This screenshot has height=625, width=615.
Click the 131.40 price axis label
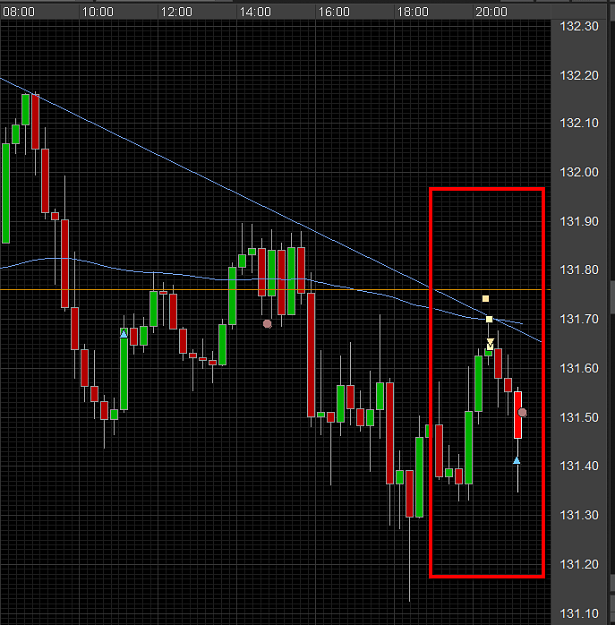point(579,466)
